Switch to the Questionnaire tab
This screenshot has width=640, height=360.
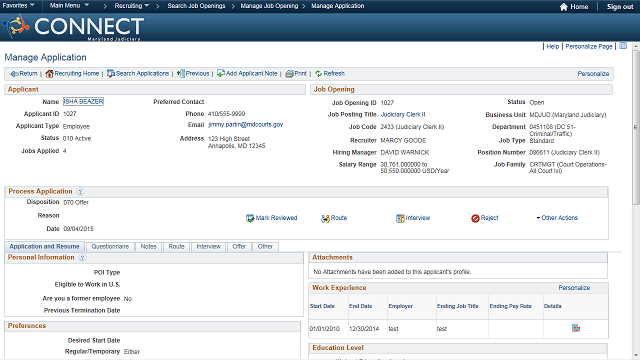point(110,247)
